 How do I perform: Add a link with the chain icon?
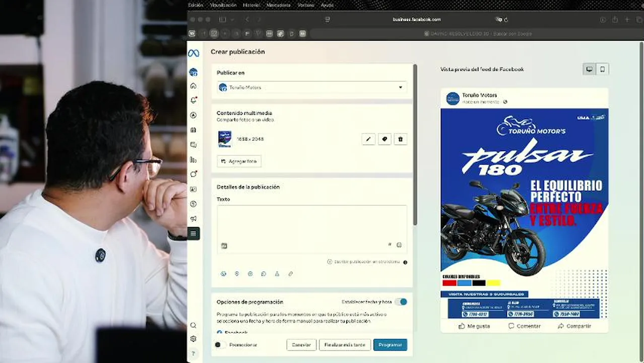[291, 274]
